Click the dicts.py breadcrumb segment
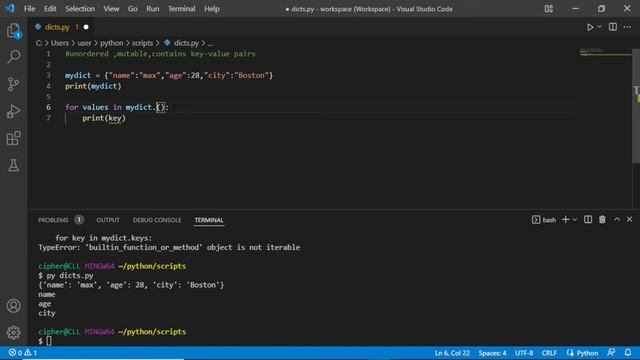Viewport: 640px width, 360px height. pyautogui.click(x=186, y=43)
